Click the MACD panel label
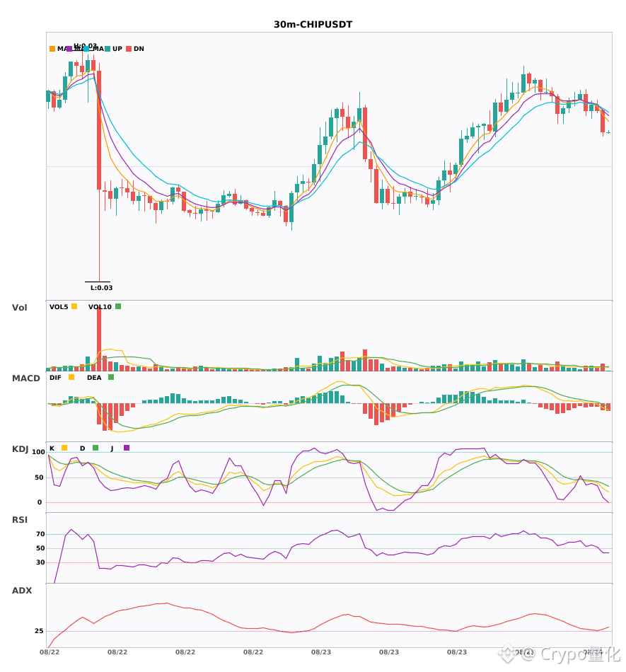This screenshot has width=626, height=672. pyautogui.click(x=25, y=378)
